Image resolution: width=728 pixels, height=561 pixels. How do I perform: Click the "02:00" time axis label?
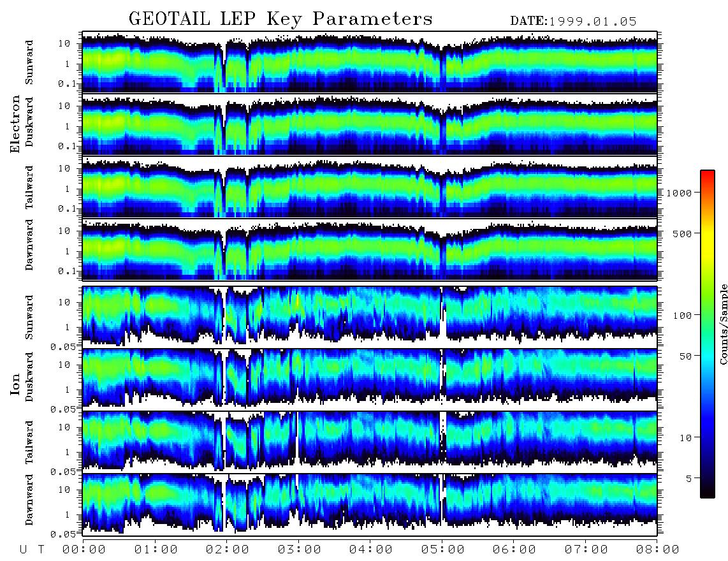228,550
